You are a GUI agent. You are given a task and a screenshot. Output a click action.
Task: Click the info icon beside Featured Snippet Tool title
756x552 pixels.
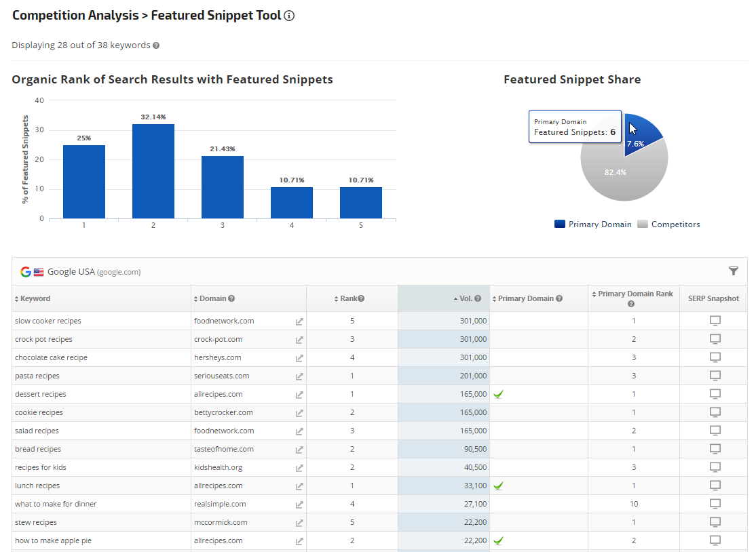289,16
